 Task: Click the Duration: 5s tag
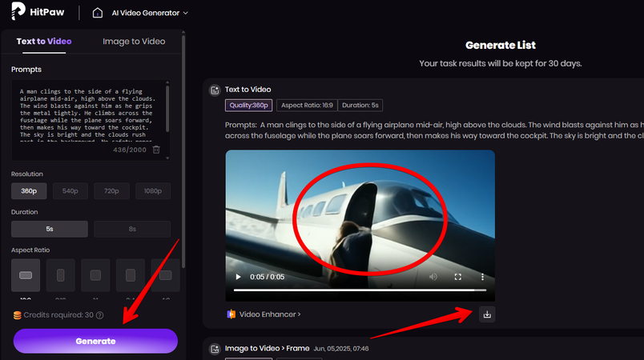click(360, 106)
